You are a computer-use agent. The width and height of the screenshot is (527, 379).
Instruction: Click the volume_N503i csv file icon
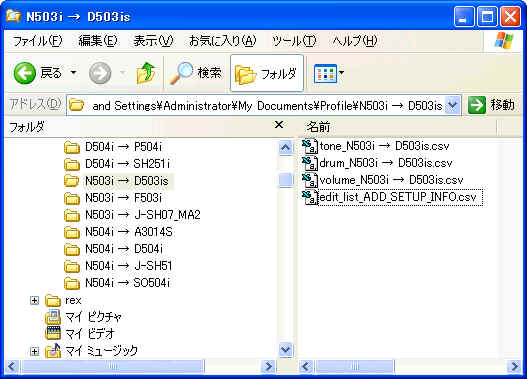(309, 180)
